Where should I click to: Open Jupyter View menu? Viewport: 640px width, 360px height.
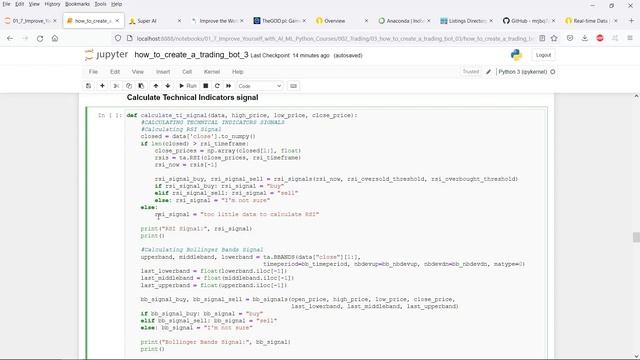(138, 72)
